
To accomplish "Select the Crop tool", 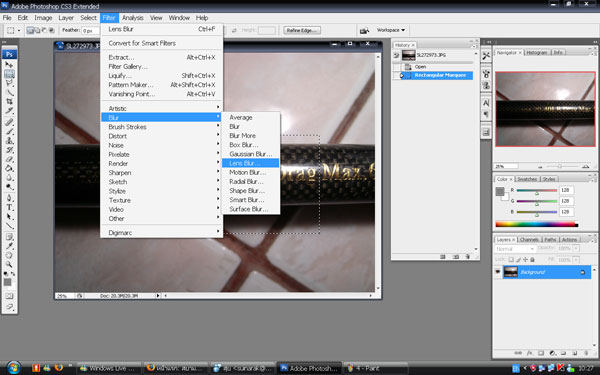I will tap(9, 101).
